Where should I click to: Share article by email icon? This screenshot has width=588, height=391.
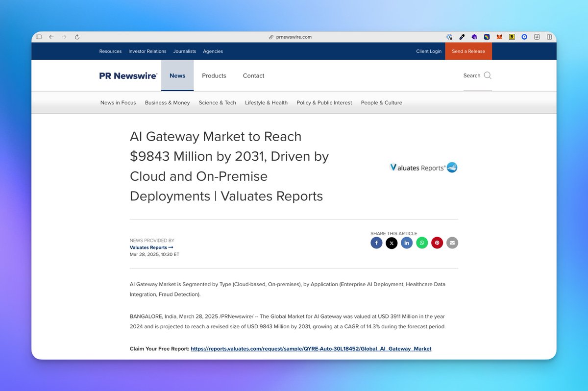[452, 243]
